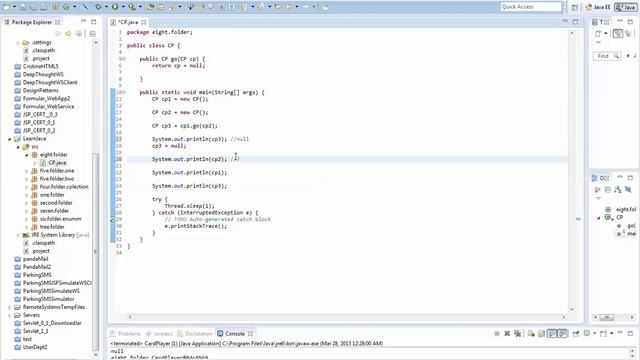
Task: Click the Save All toolbar icon
Action: click(33, 7)
